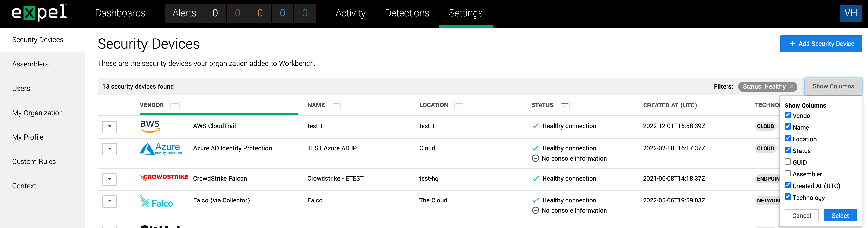Viewport: 868px width, 228px height.
Task: Open the Detections tab
Action: coord(407,13)
